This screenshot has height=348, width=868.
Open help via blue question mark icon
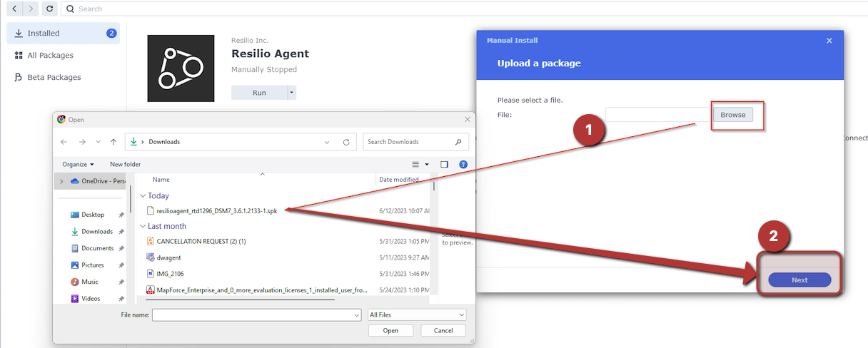463,164
